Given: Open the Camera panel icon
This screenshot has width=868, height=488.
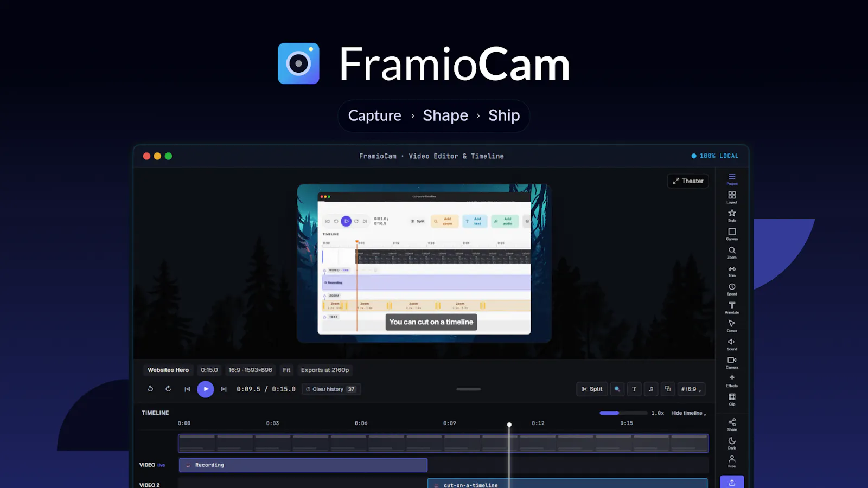Looking at the screenshot, I should coord(732,363).
